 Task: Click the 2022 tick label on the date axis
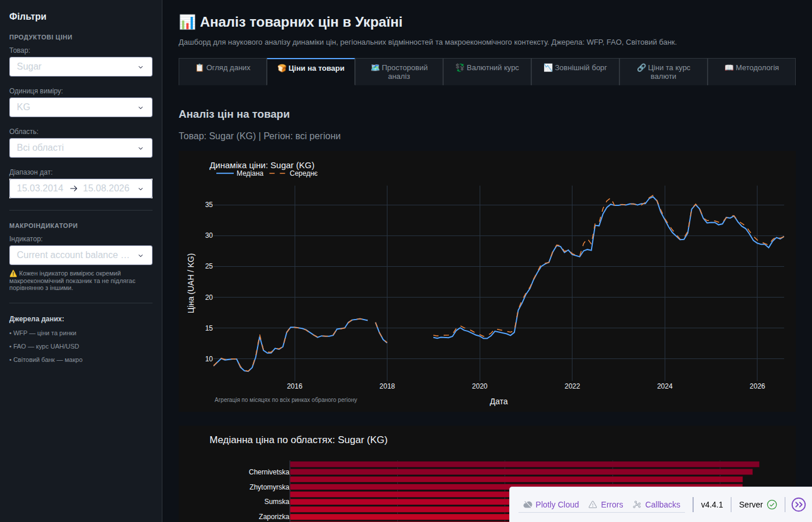[572, 386]
